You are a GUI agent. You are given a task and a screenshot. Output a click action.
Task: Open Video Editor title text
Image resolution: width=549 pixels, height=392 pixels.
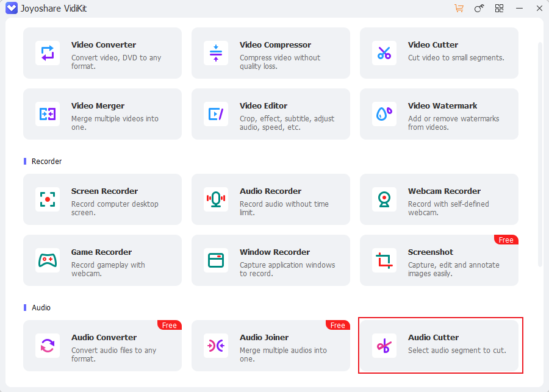point(264,105)
